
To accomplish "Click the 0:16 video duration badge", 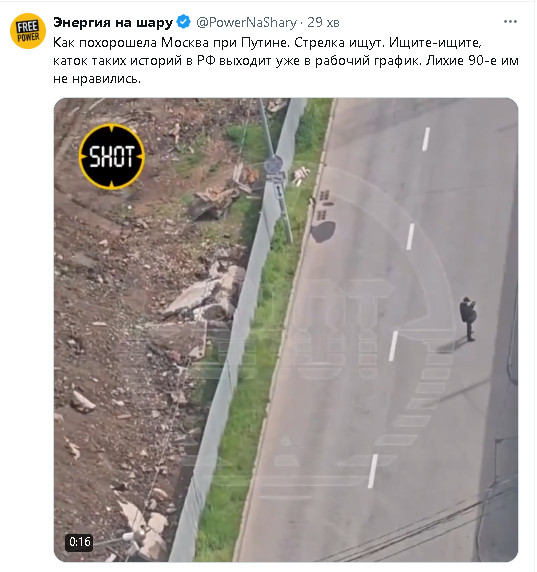I will pos(80,542).
